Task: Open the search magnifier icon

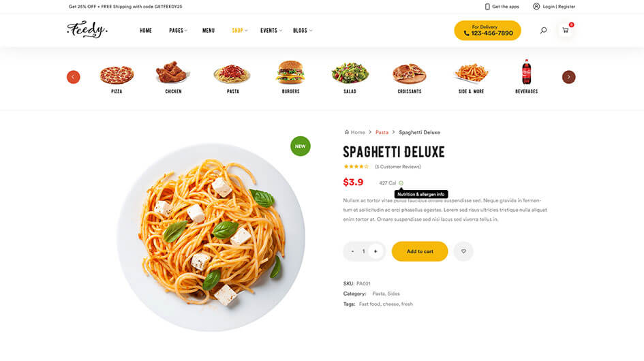Action: (x=543, y=31)
